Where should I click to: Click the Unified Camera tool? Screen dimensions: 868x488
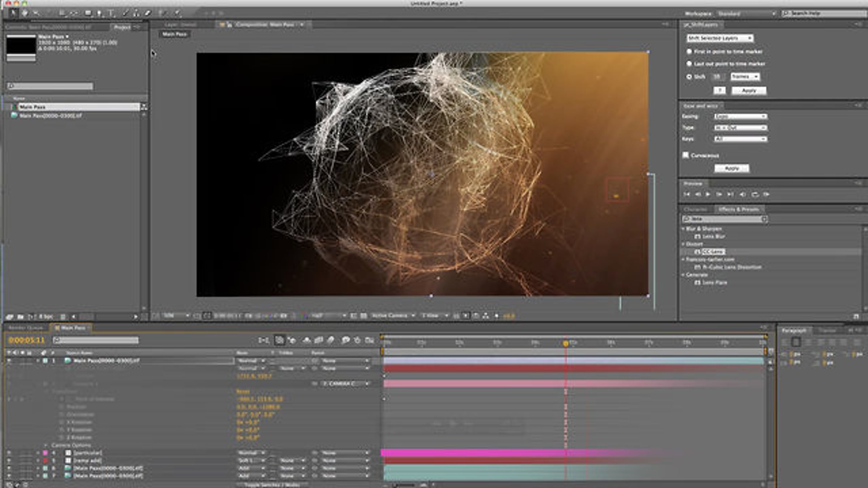tap(62, 13)
